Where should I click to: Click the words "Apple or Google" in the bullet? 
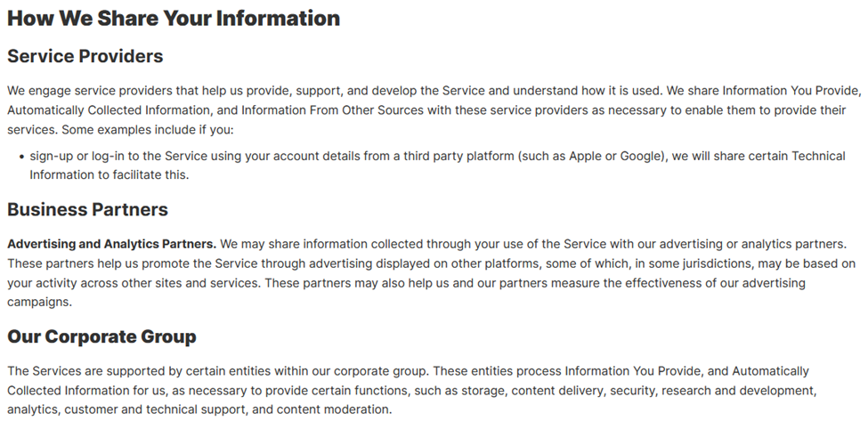pyautogui.click(x=625, y=156)
